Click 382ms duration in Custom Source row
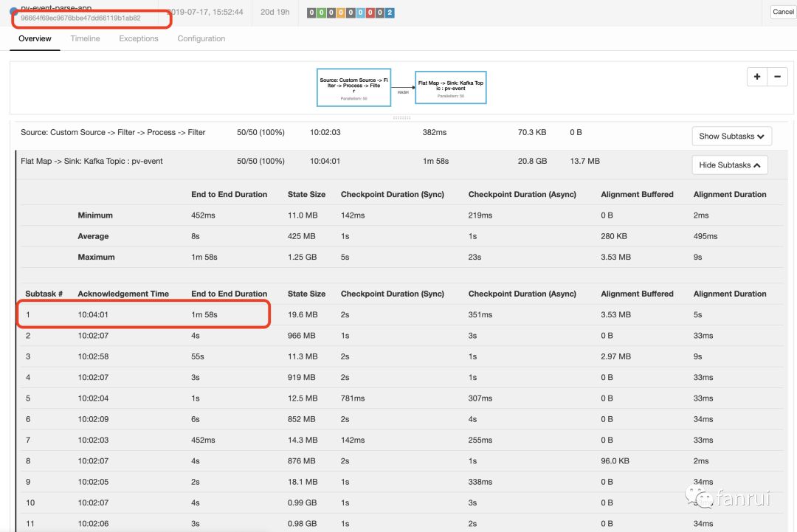This screenshot has width=797, height=532. [434, 132]
